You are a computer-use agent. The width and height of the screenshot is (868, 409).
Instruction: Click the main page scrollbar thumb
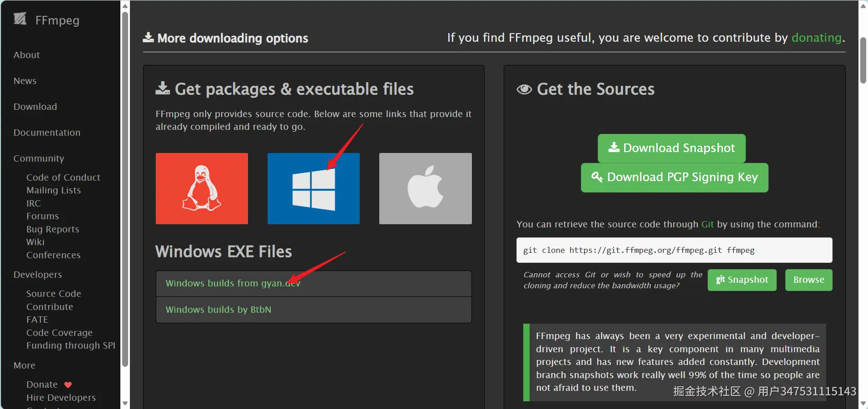[863, 60]
